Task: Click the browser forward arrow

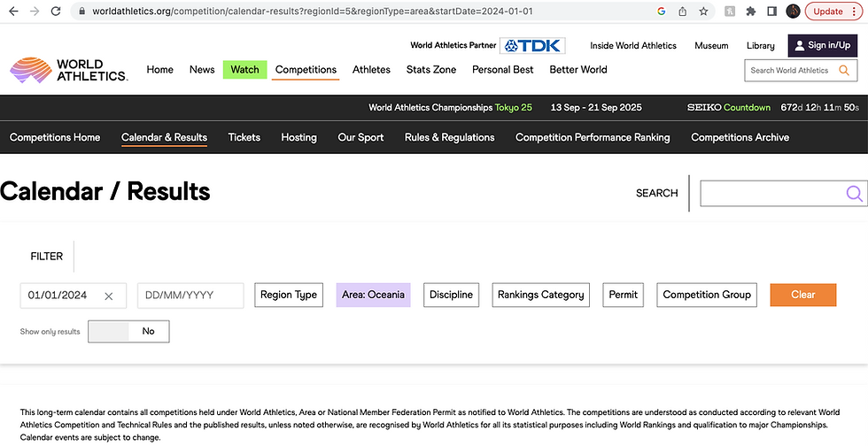Action: coord(35,12)
